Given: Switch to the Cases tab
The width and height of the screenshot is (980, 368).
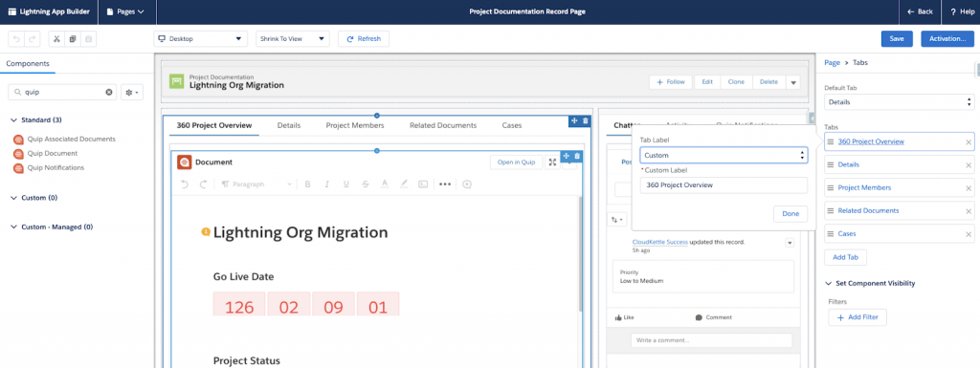Looking at the screenshot, I should (512, 125).
